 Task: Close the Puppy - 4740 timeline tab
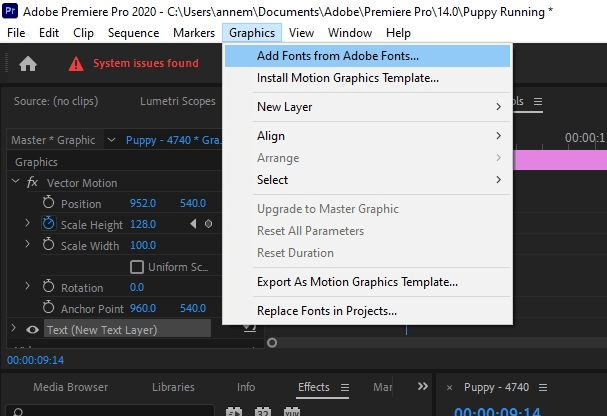[x=449, y=388]
